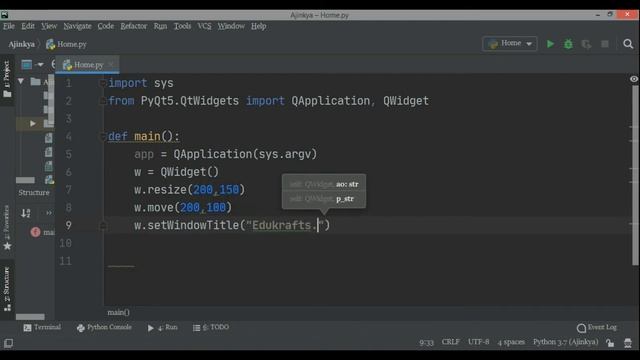Open the Code menu
The width and height of the screenshot is (640, 360).
(x=106, y=26)
